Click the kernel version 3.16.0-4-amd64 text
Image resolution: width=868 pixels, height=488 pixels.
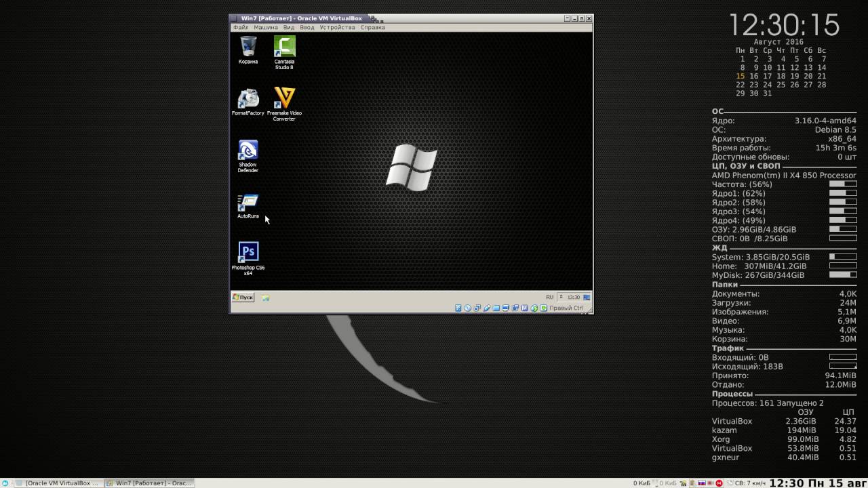pos(825,121)
